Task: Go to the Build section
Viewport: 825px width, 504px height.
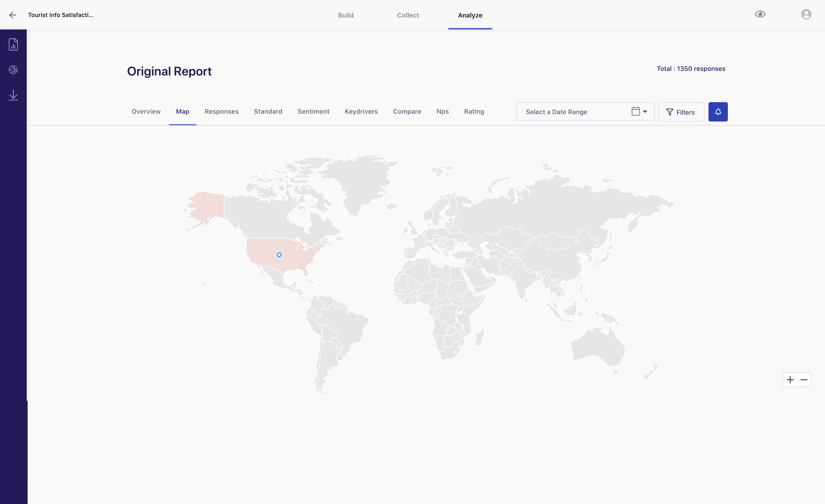Action: click(346, 15)
